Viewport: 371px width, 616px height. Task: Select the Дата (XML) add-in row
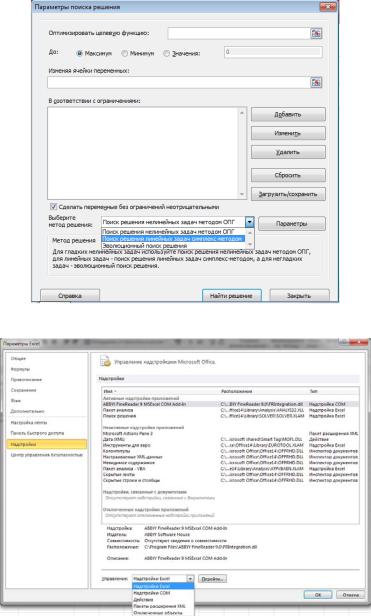click(x=230, y=439)
